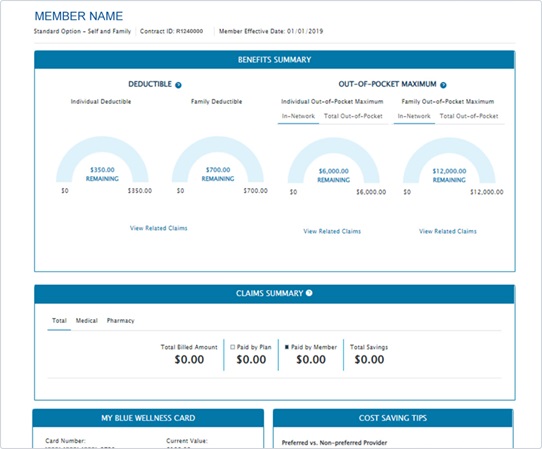The image size is (542, 449).
Task: Switch to the Medical claims tab
Action: (87, 321)
